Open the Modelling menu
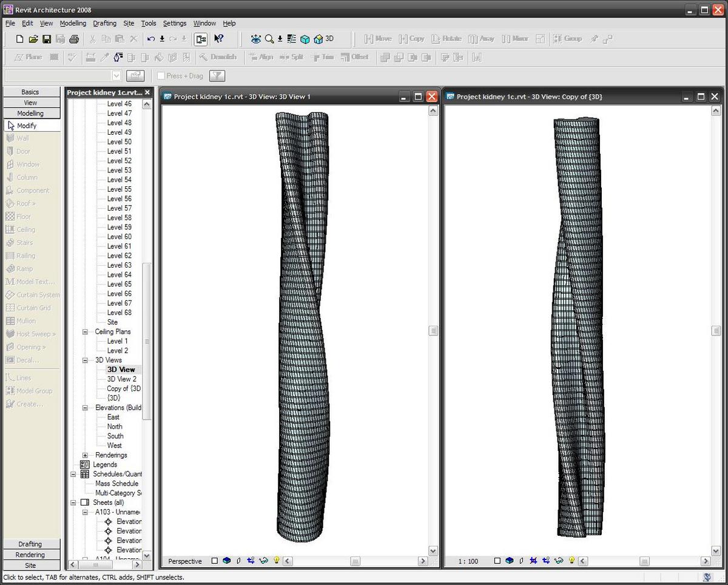 [x=73, y=23]
